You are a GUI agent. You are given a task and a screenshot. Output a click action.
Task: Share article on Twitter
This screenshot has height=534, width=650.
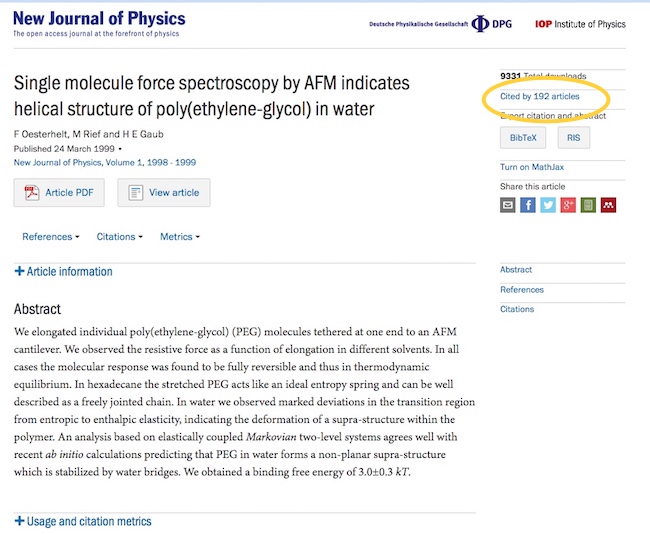click(548, 205)
